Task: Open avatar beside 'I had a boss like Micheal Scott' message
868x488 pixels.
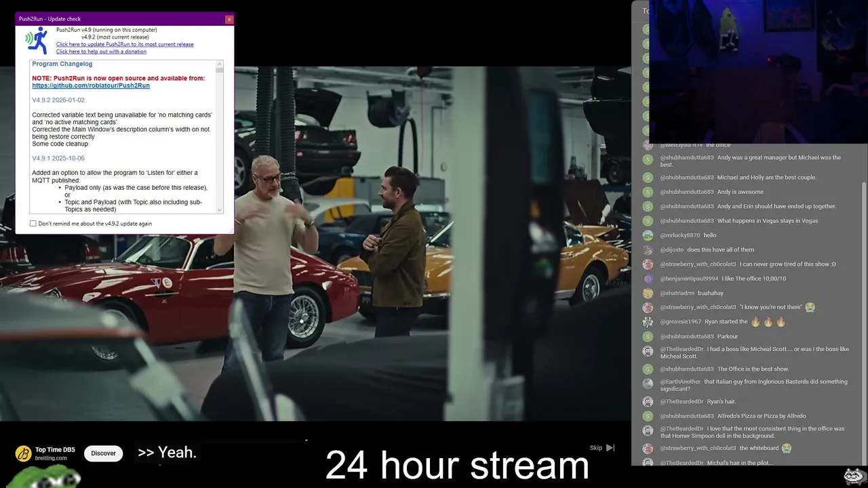Action: pos(648,351)
